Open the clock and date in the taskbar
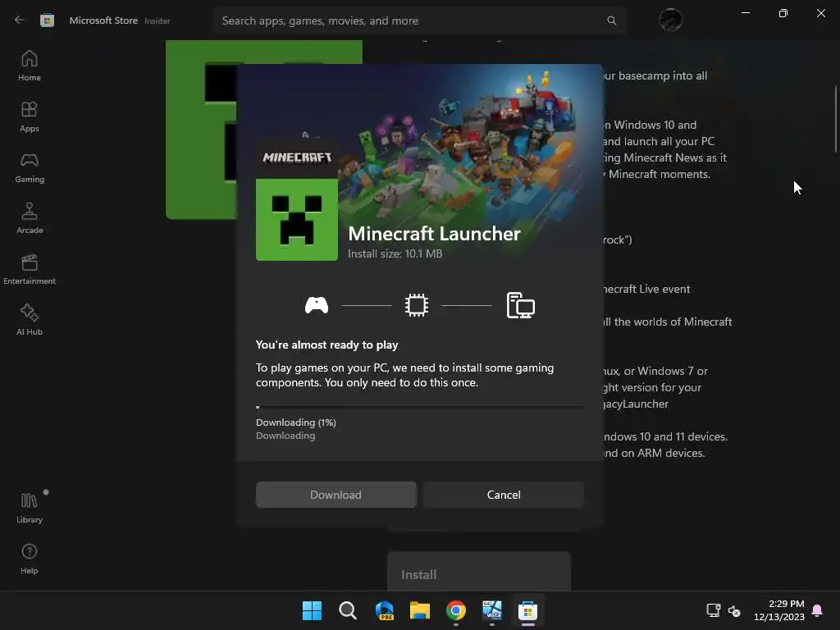840x630 pixels. [x=779, y=610]
